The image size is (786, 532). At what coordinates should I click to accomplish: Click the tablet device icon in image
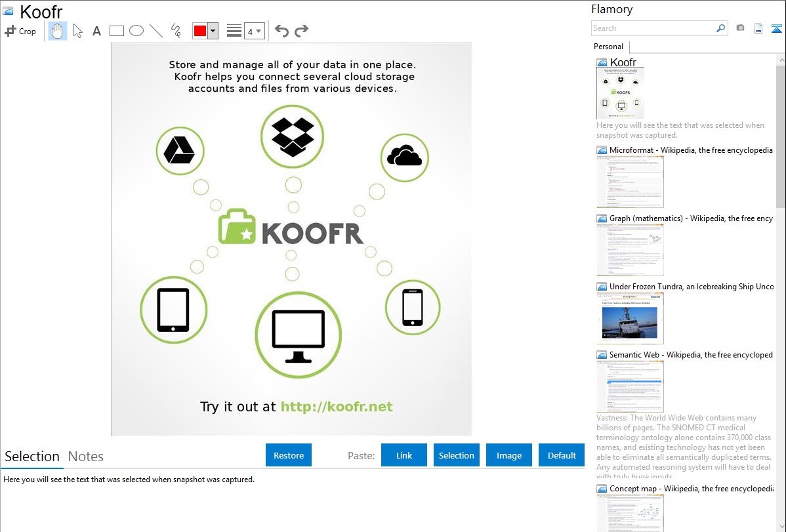(x=173, y=310)
